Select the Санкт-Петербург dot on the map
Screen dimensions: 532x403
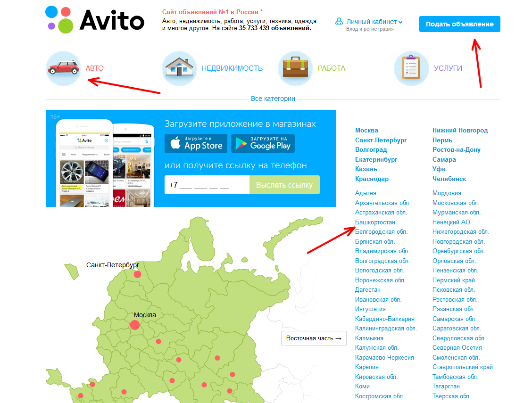point(137,274)
